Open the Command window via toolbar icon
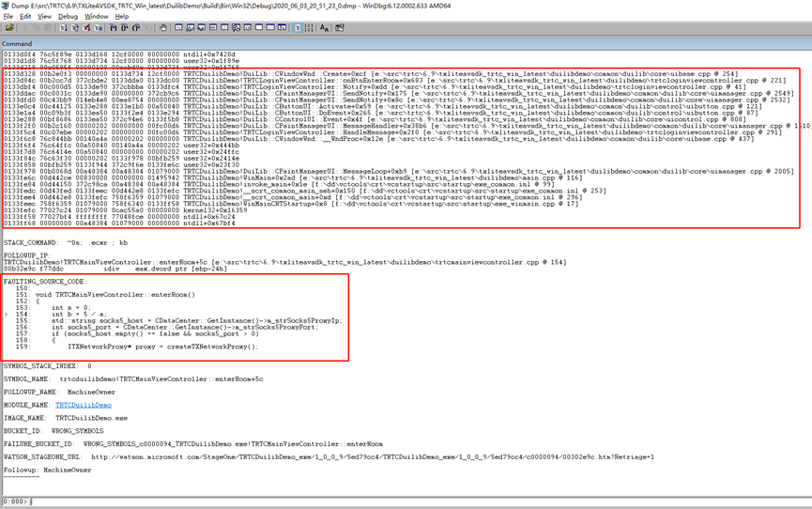Screen dimensions: 812x509 [178, 27]
